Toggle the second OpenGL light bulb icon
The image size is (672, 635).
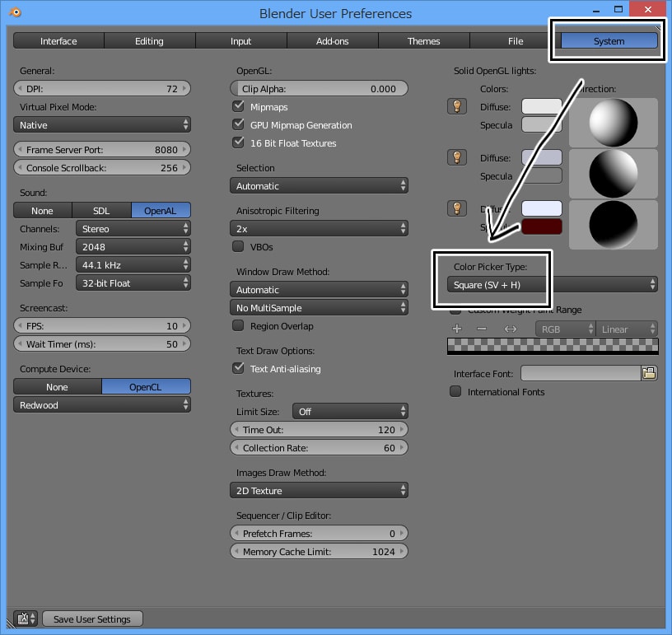point(457,157)
